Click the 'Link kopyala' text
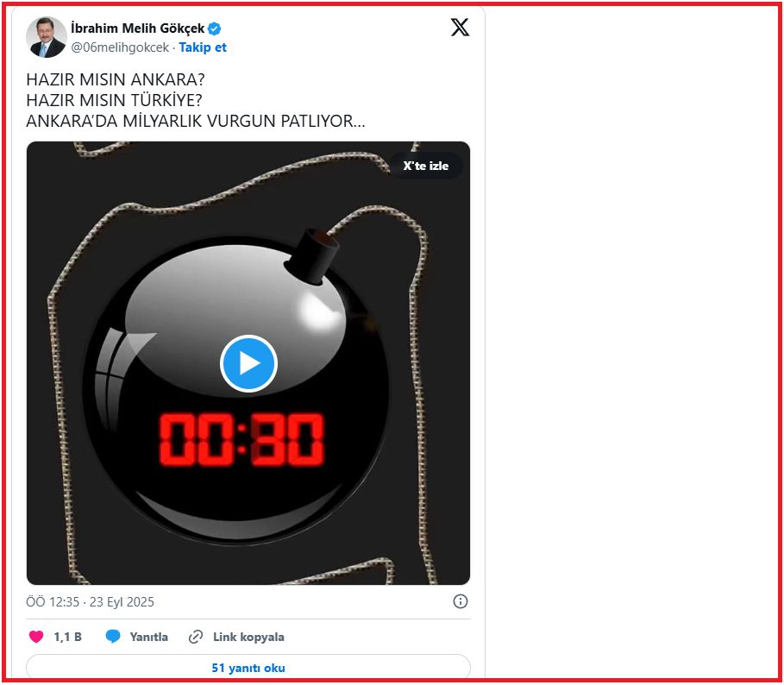This screenshot has height=685, width=784. coord(248,637)
